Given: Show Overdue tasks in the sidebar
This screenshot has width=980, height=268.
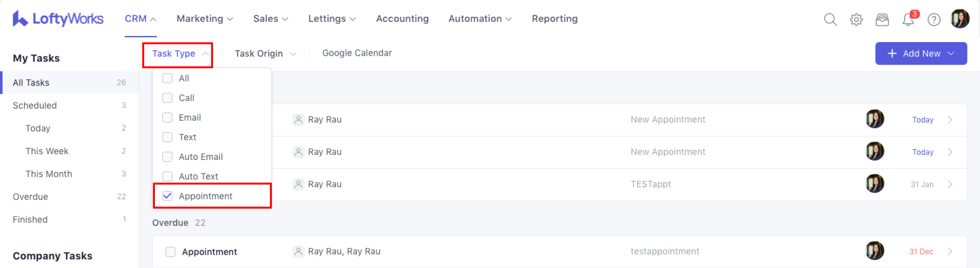Looking at the screenshot, I should tap(30, 197).
